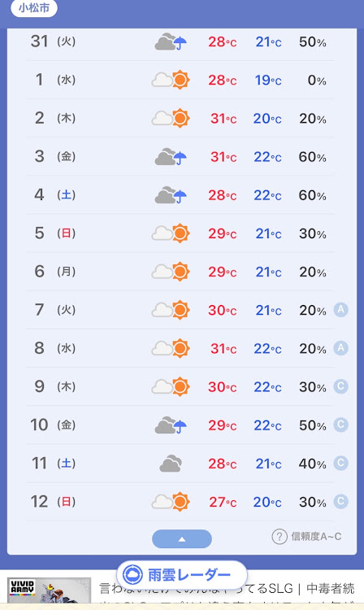The image size is (364, 610).
Task: Tap the rain icon on 3 (金)
Action: (x=171, y=157)
